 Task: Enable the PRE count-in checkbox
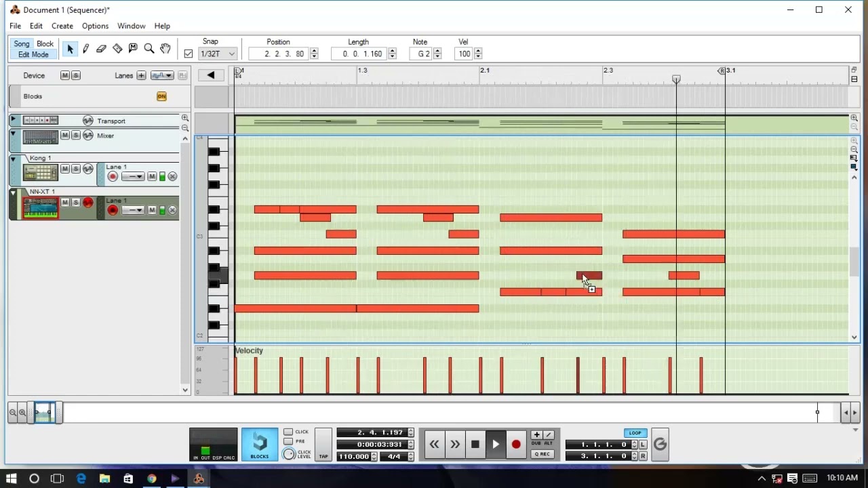[288, 441]
